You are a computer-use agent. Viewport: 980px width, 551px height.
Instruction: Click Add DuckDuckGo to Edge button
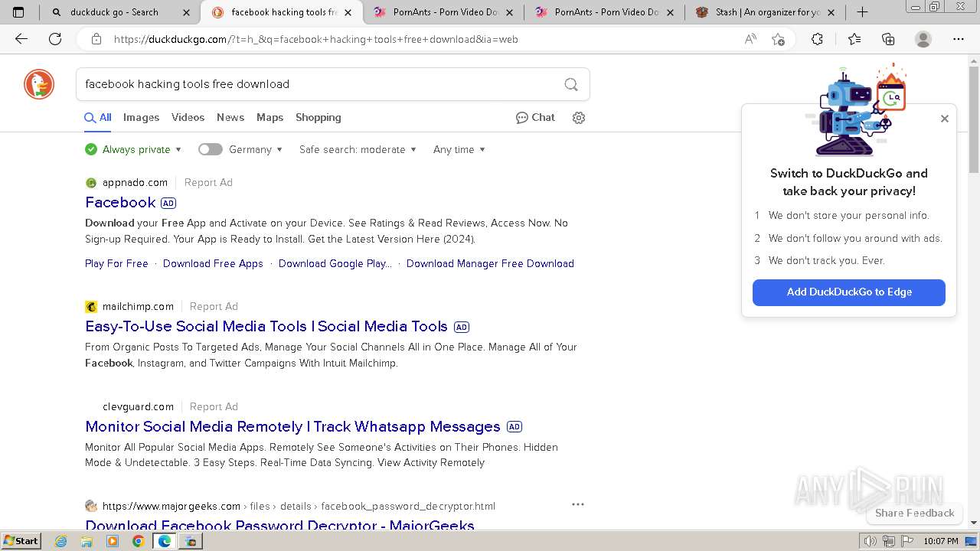point(849,292)
